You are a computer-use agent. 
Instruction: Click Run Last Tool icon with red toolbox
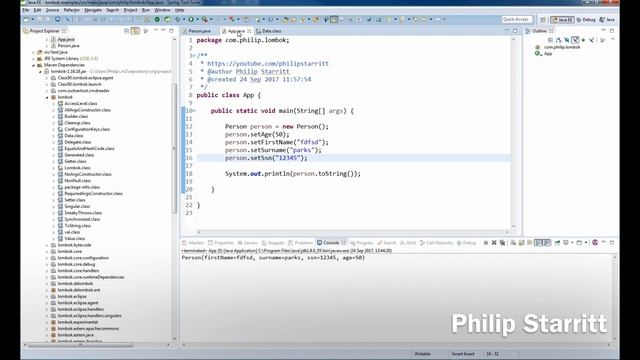[x=204, y=19]
